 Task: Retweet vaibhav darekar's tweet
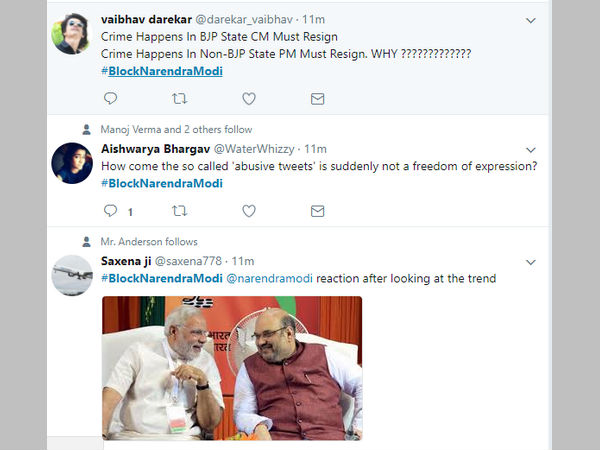[x=180, y=98]
